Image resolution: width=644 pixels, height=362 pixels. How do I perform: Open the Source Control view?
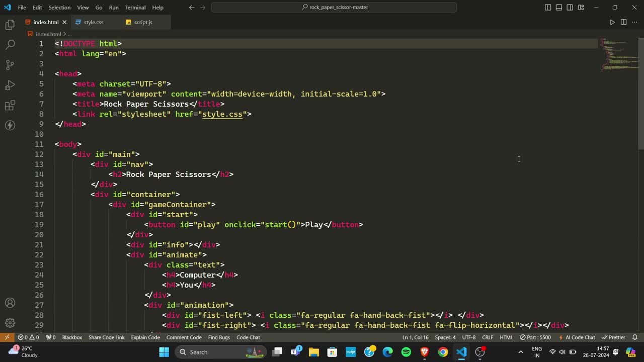click(x=10, y=65)
